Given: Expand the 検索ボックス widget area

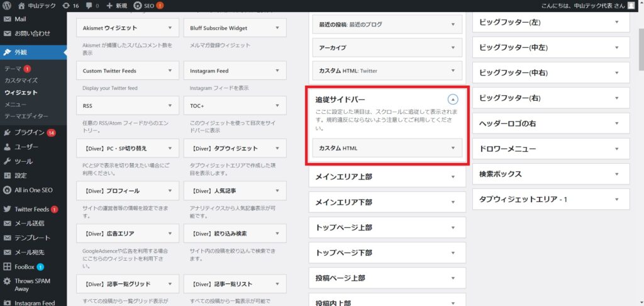Looking at the screenshot, I should 617,174.
